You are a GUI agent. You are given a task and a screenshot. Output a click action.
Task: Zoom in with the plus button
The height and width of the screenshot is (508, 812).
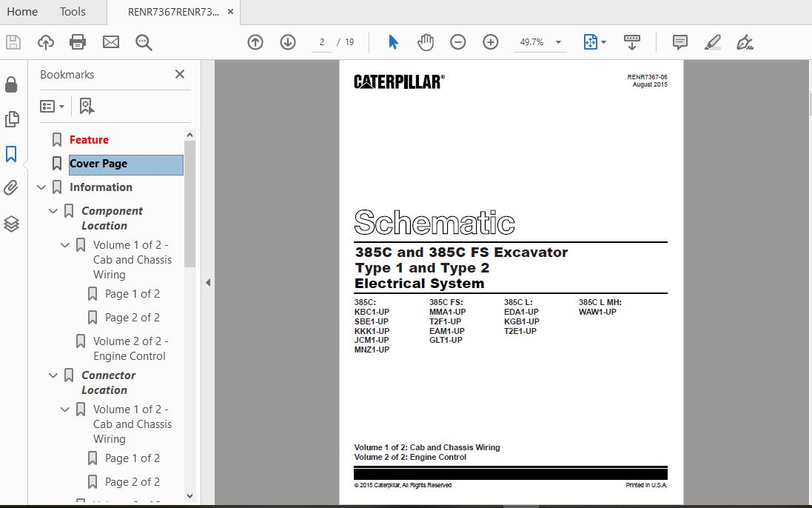[x=491, y=42]
